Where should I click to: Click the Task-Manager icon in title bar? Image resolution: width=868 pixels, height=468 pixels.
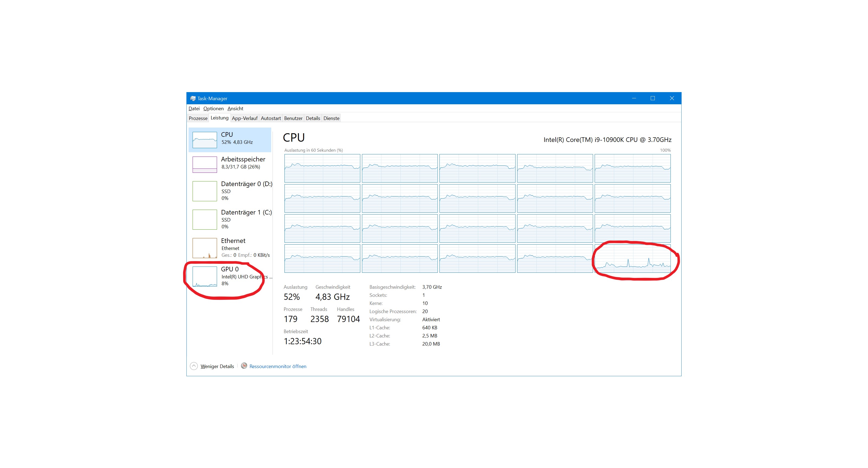193,98
